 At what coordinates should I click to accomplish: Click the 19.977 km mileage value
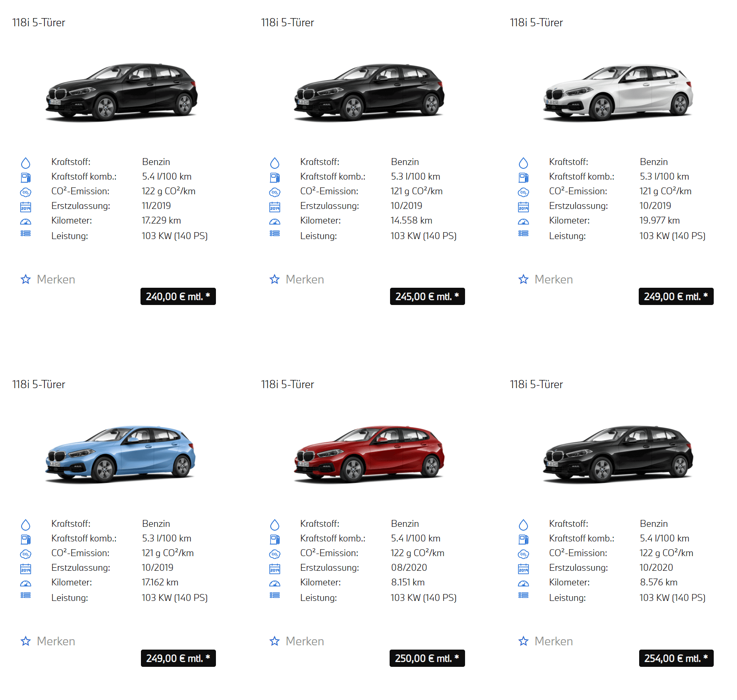point(660,221)
